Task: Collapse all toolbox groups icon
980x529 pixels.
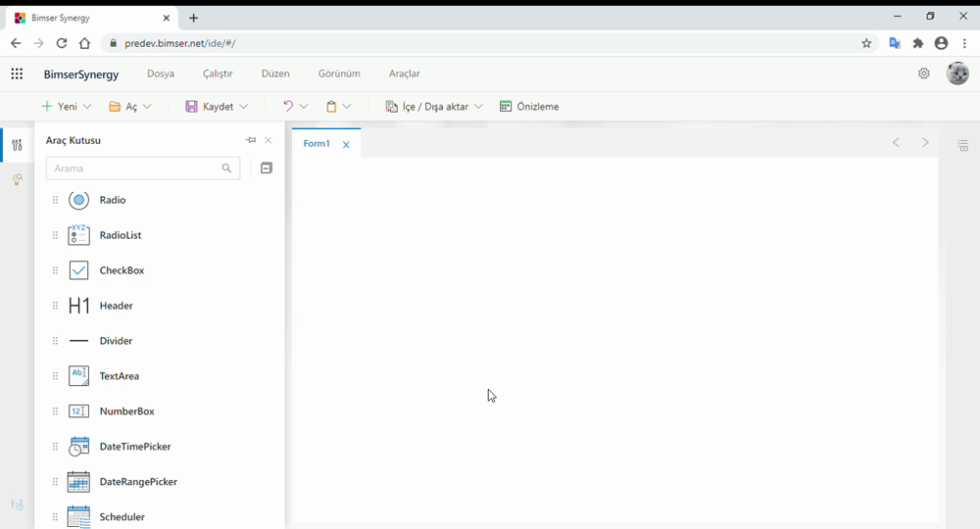Action: point(266,168)
